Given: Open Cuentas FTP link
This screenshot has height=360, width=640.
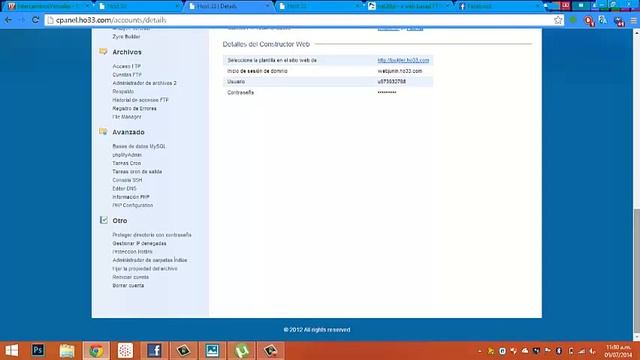Looking at the screenshot, I should pyautogui.click(x=127, y=75).
